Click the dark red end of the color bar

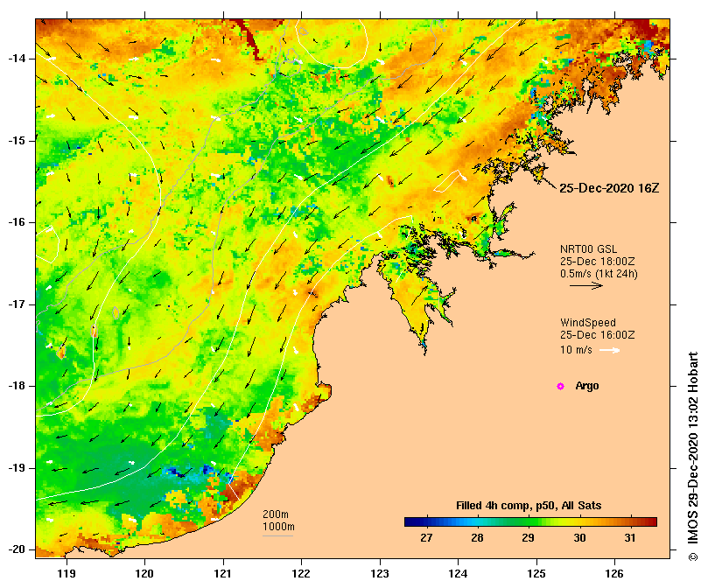(x=654, y=522)
